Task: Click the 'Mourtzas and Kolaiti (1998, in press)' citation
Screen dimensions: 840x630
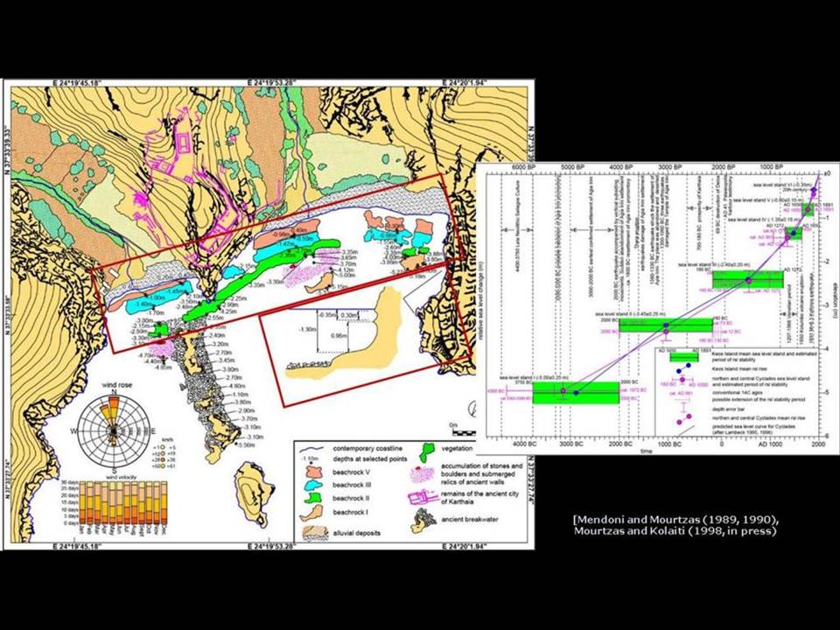Action: 675,531
